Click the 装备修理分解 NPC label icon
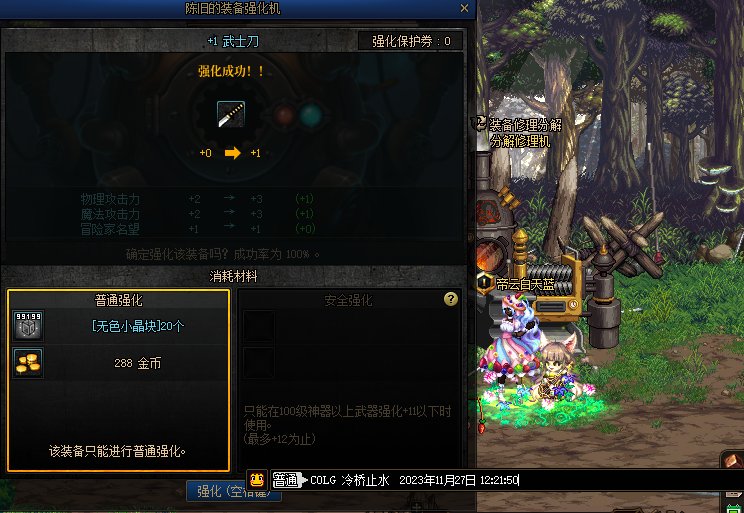The image size is (744, 513). click(478, 124)
